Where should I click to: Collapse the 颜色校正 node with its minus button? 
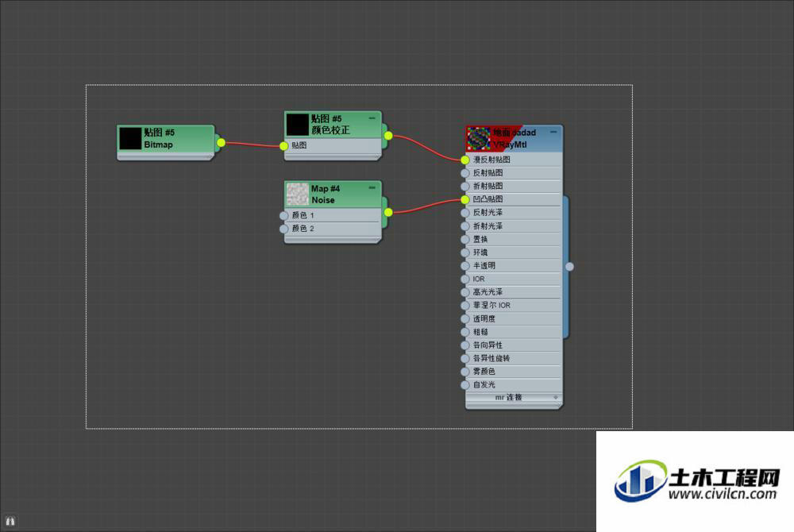coord(372,118)
